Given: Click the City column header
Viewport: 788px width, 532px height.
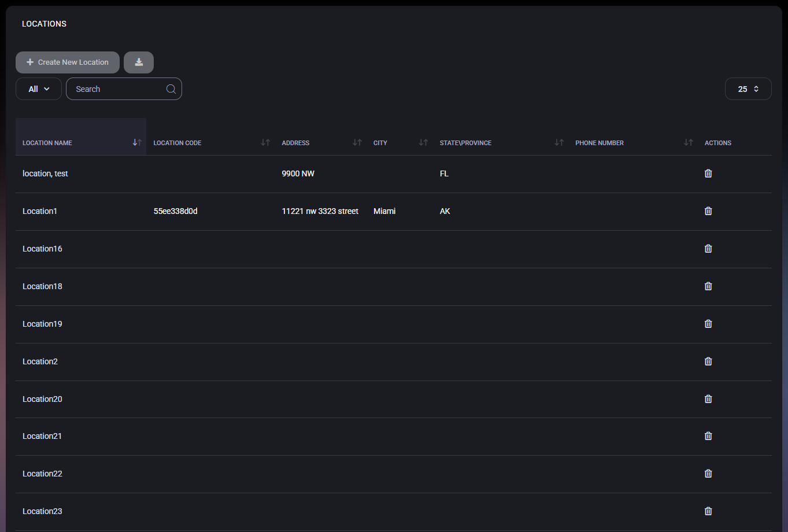Looking at the screenshot, I should coord(380,143).
